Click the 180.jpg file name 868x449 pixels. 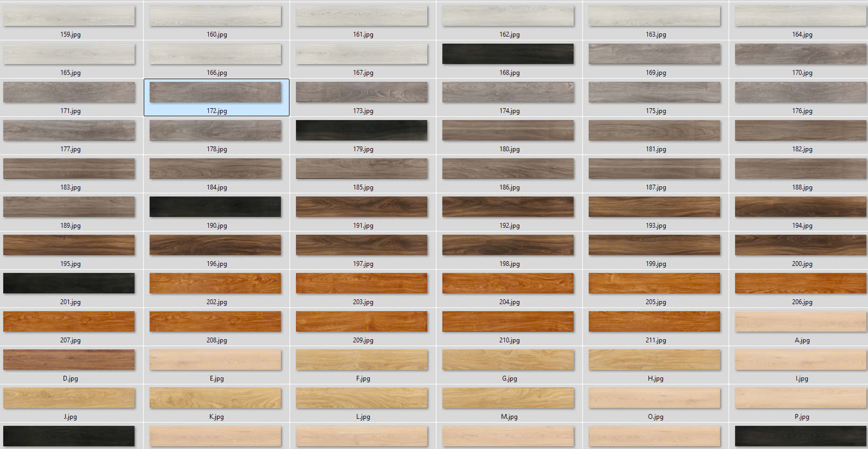(510, 149)
